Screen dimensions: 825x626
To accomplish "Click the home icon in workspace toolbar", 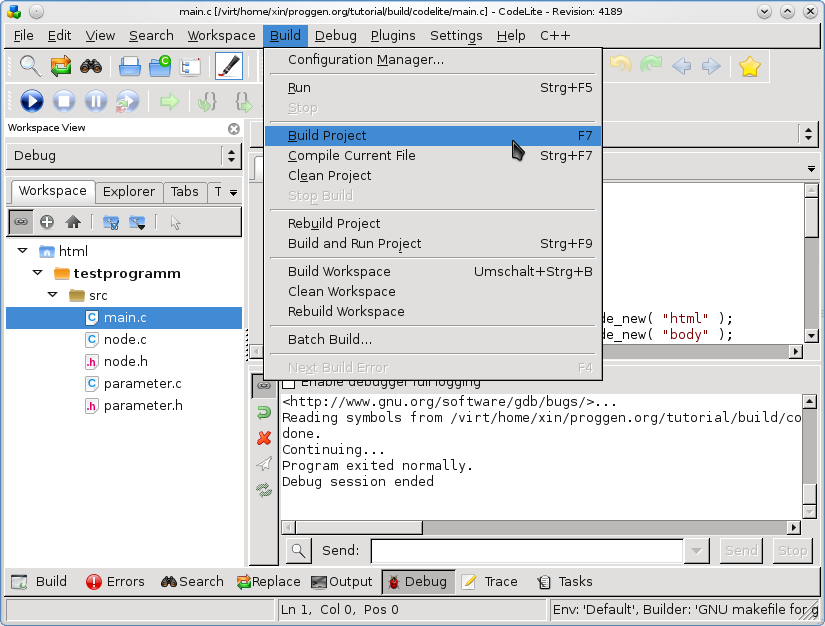I will pyautogui.click(x=73, y=222).
